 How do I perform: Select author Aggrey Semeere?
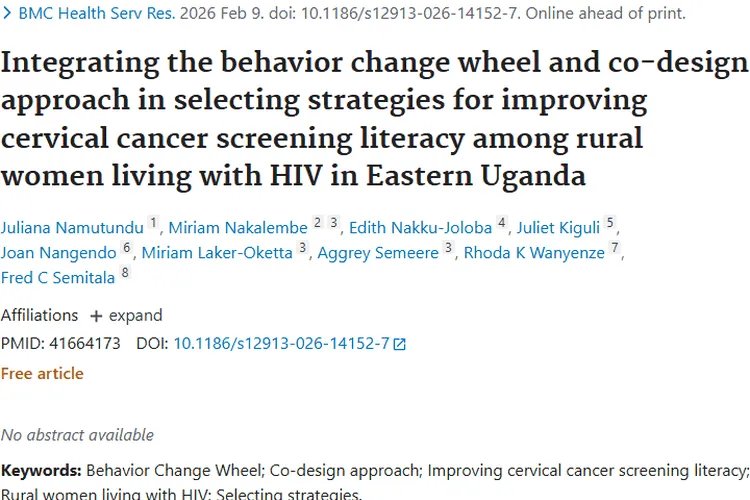click(x=377, y=253)
